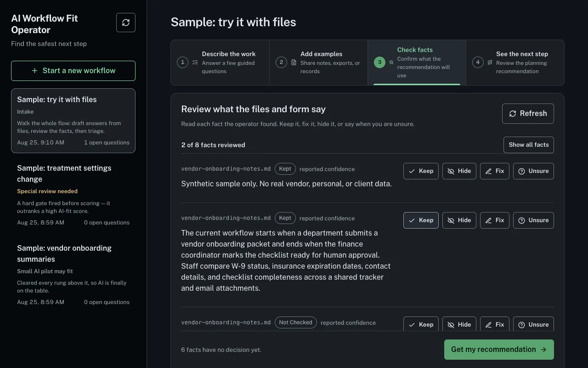Viewport: 588px width, 368px height.
Task: Click the arrows icon in See the next step
Action: click(x=490, y=63)
